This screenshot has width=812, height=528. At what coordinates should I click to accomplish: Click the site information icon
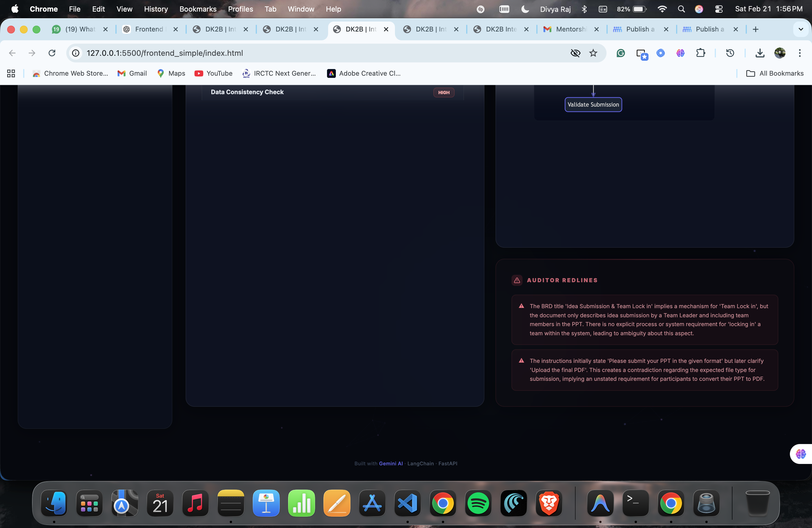click(76, 53)
